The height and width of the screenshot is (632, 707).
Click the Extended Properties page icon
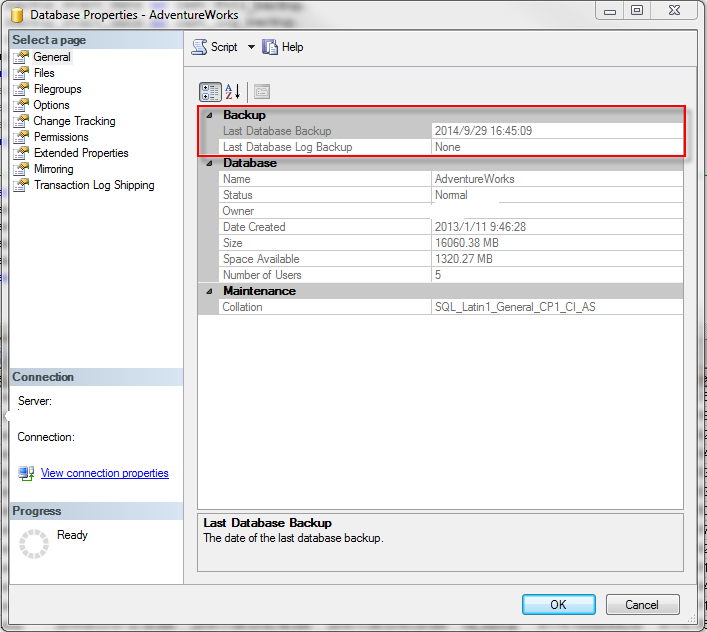pos(21,153)
